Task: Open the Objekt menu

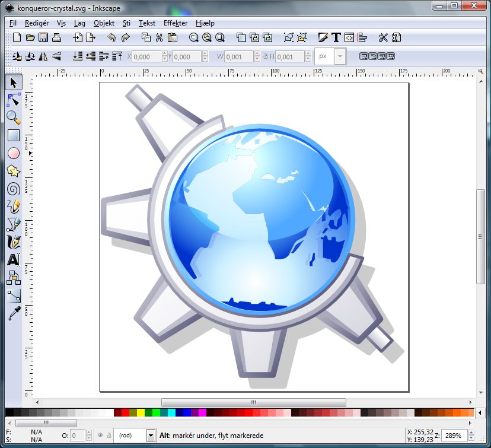Action: (x=104, y=23)
